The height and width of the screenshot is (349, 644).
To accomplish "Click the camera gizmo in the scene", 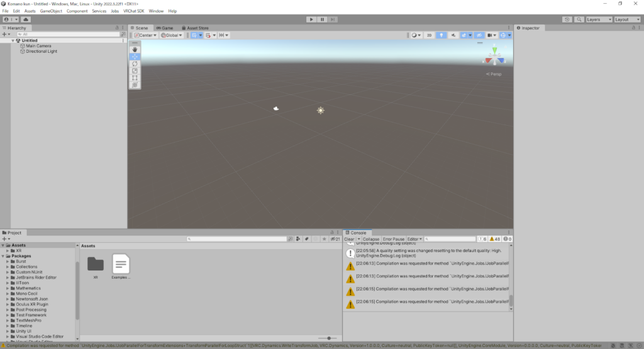I will point(276,108).
